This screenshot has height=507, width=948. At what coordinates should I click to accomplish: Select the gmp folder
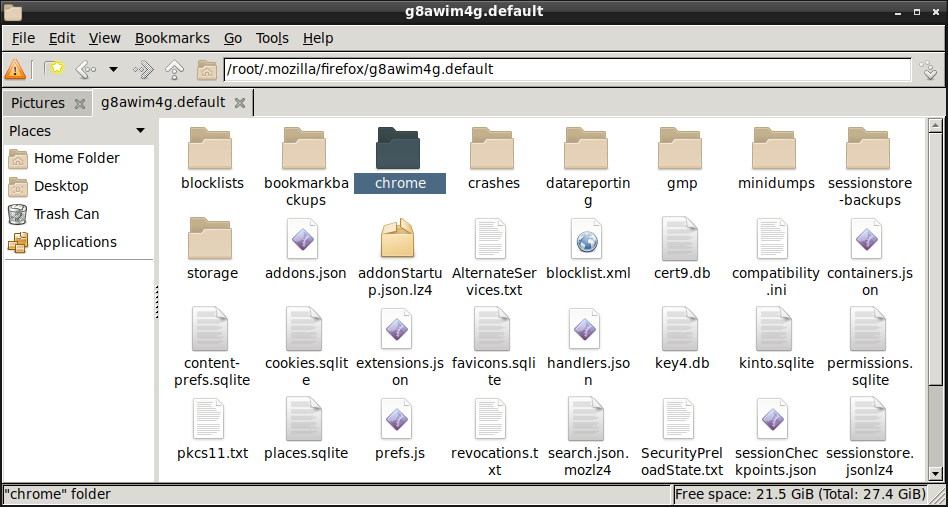pyautogui.click(x=682, y=159)
